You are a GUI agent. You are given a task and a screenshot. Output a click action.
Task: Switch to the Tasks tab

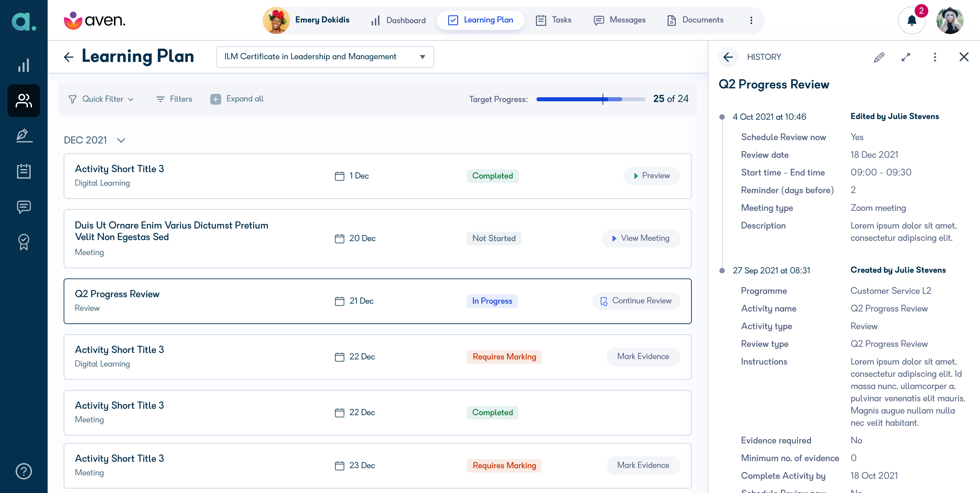tap(554, 20)
